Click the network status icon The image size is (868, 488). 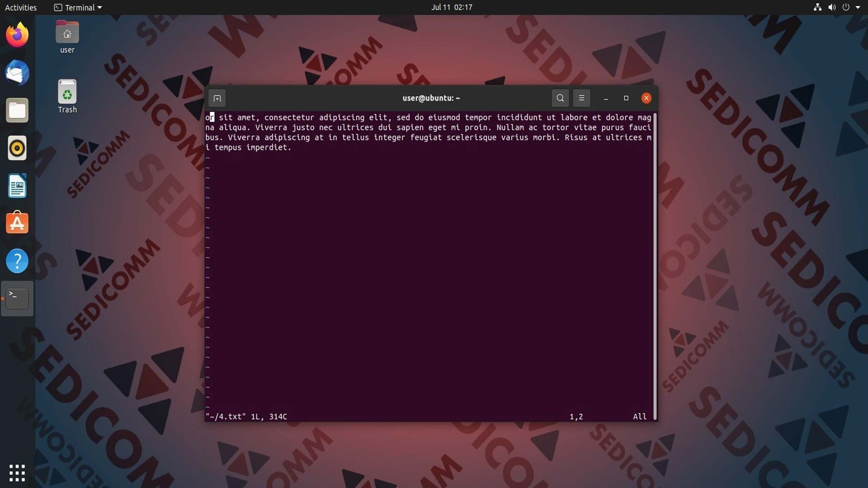[817, 7]
